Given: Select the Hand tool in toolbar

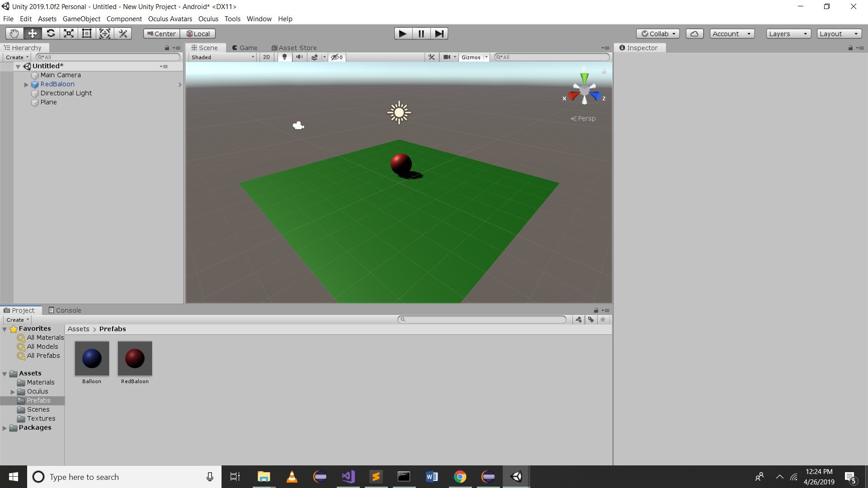Looking at the screenshot, I should (14, 33).
